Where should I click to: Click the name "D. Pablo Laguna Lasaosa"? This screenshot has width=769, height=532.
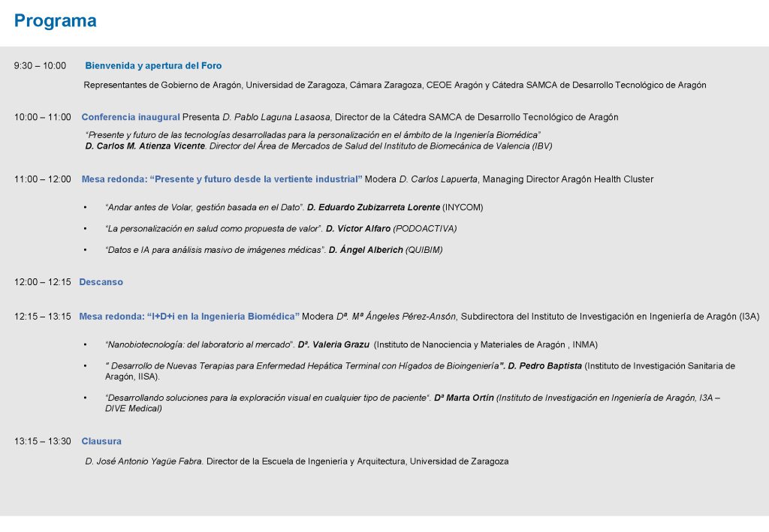pyautogui.click(x=276, y=117)
